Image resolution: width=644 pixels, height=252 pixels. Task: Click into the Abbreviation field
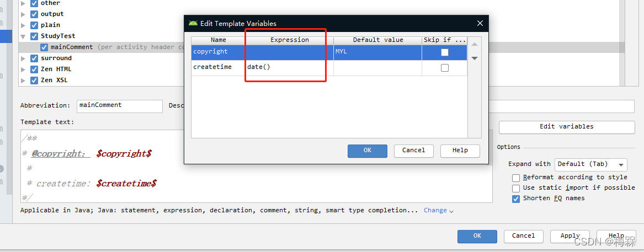point(119,105)
